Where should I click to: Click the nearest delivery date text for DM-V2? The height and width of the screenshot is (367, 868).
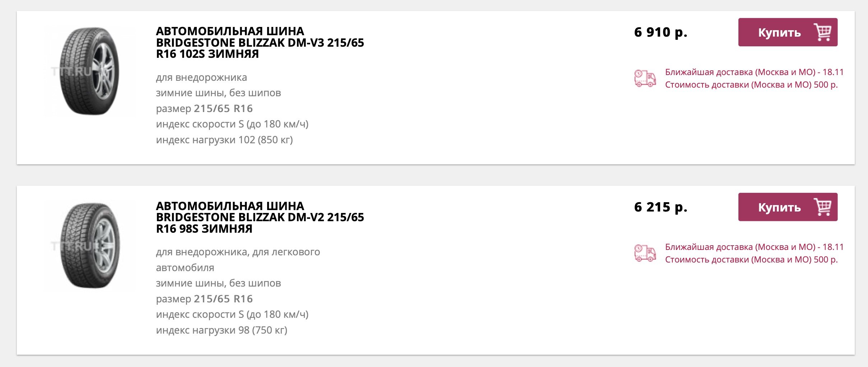point(754,247)
